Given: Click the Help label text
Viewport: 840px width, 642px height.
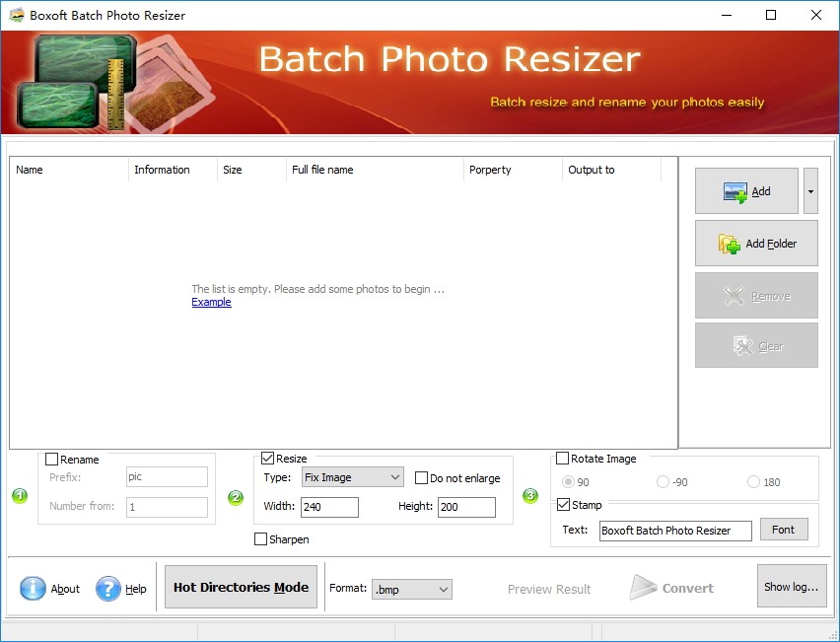Looking at the screenshot, I should pos(136,589).
